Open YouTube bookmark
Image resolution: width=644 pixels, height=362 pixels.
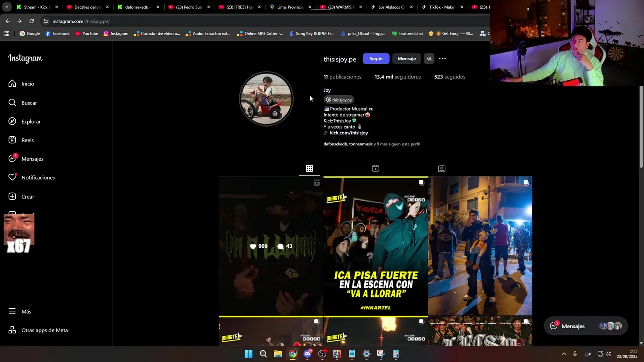tap(86, 34)
